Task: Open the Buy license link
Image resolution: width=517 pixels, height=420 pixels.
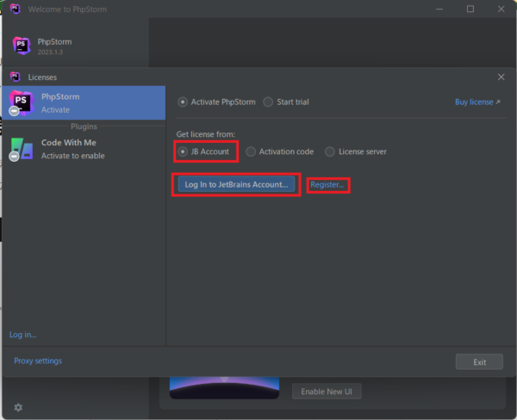Action: tap(477, 102)
